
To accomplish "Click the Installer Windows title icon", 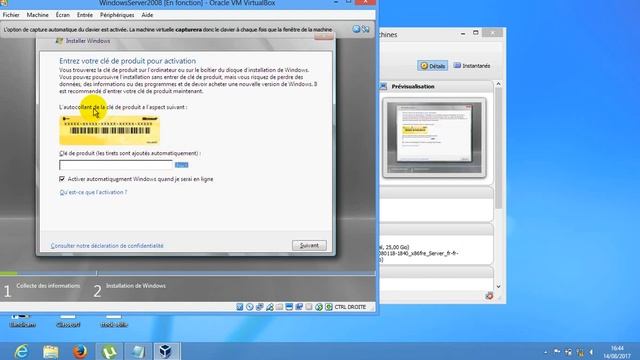I will [x=59, y=41].
